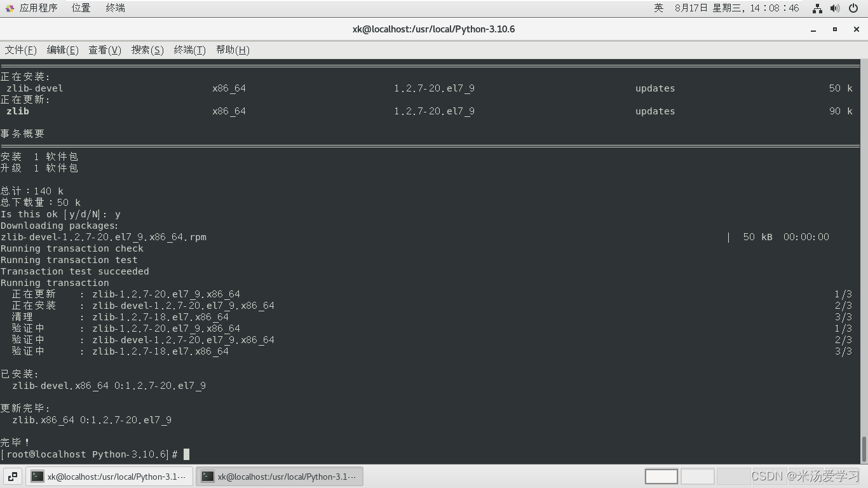Click '完毕！' text
868x488 pixels.
pyautogui.click(x=15, y=443)
